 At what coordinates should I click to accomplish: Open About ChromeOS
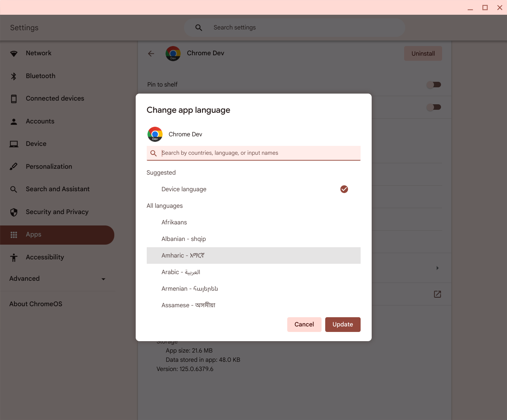coord(36,304)
